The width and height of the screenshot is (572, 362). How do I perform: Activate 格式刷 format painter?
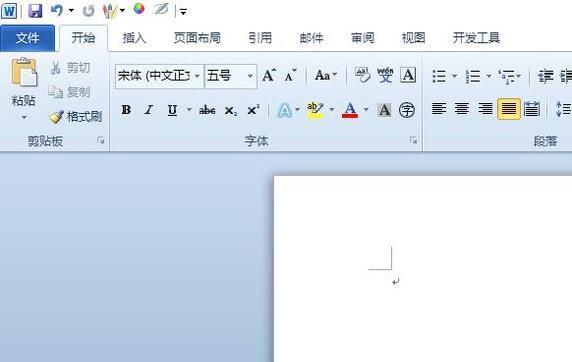(x=76, y=117)
